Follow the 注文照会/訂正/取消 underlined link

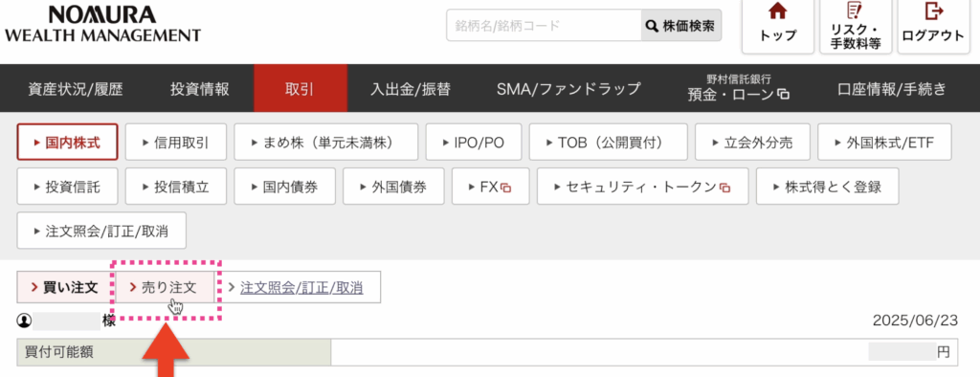tap(301, 288)
